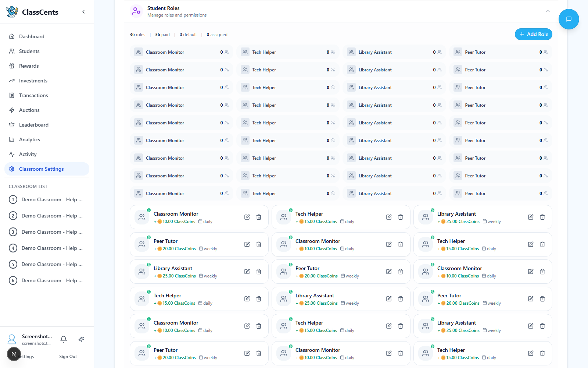Viewport: 588px width, 368px height.
Task: Click the Auctions lightning icon
Action: click(x=12, y=110)
